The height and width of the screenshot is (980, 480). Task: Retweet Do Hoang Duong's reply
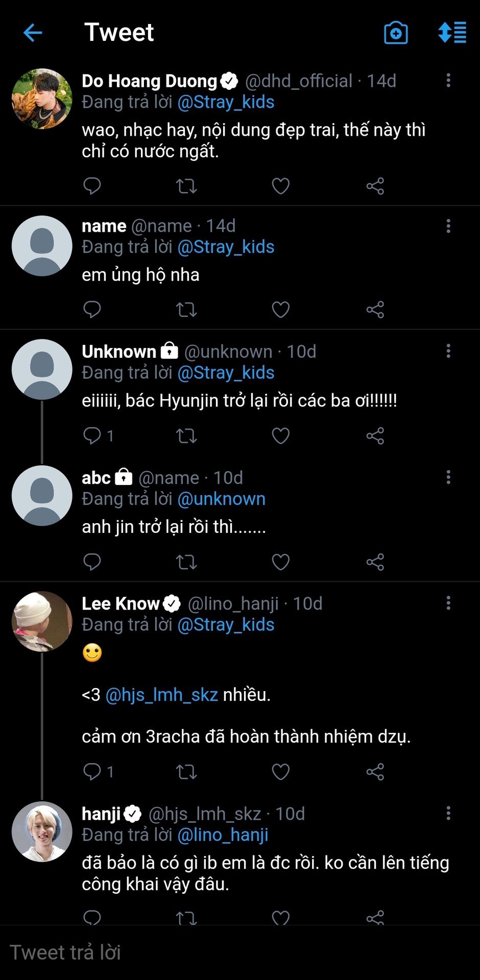[x=186, y=186]
